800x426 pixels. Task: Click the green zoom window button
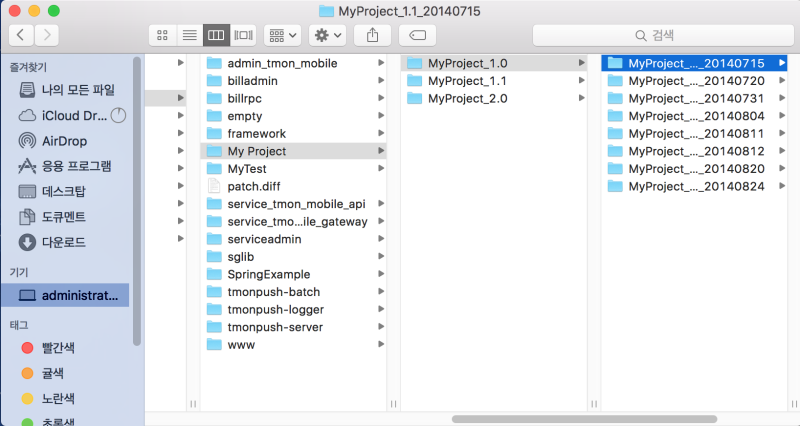point(54,11)
